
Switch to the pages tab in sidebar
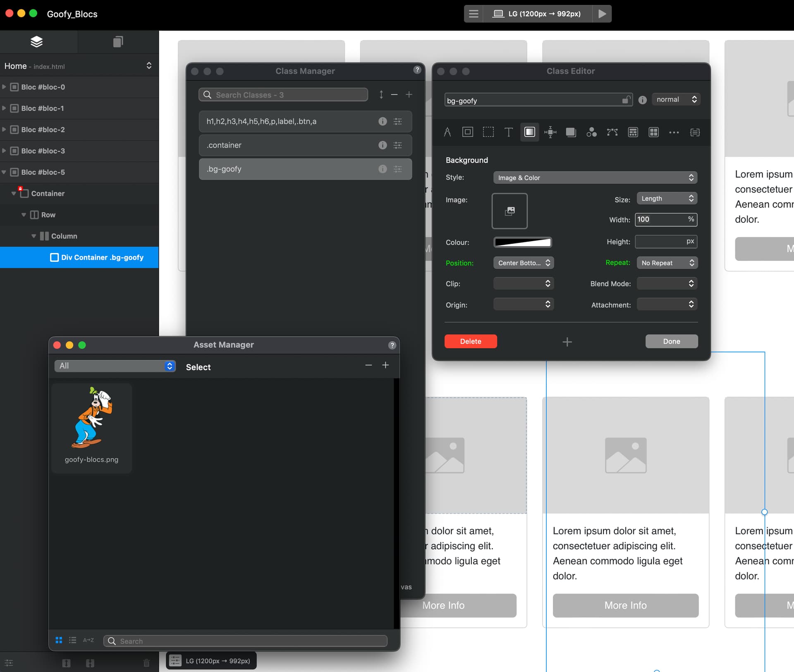pyautogui.click(x=118, y=42)
